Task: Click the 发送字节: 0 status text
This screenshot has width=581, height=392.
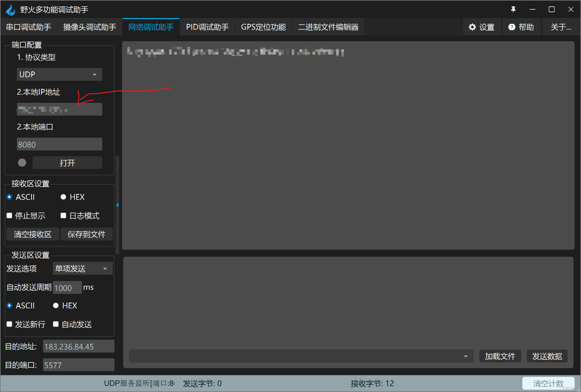Action: click(x=202, y=383)
